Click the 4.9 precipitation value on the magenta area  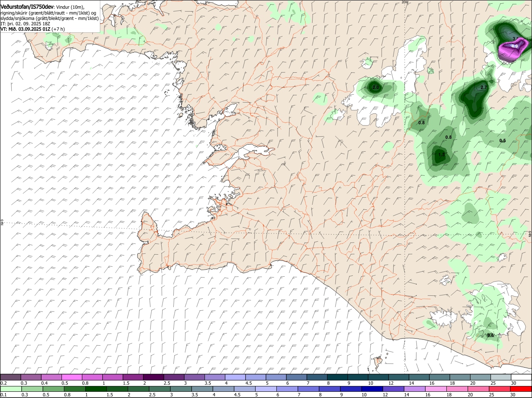[x=515, y=46]
